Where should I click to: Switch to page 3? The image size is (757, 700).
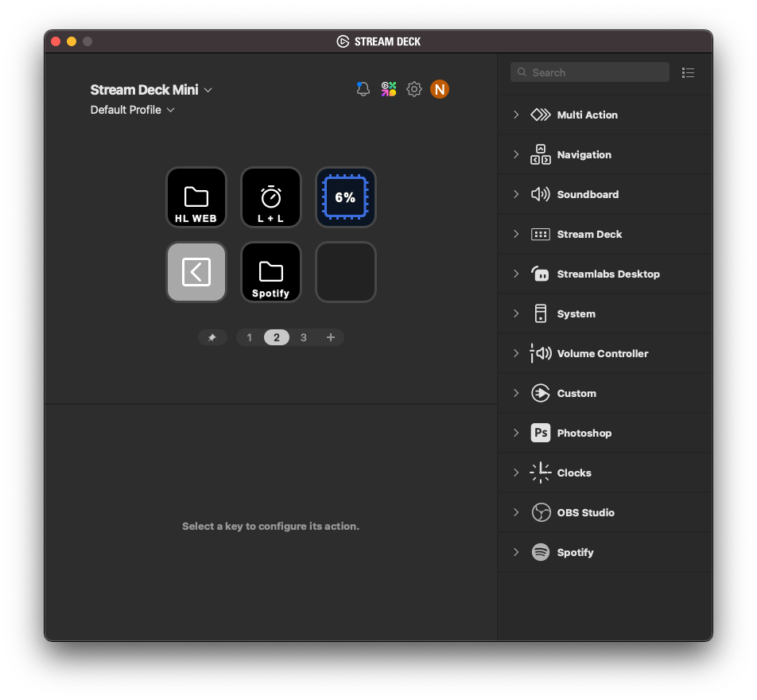pos(304,338)
